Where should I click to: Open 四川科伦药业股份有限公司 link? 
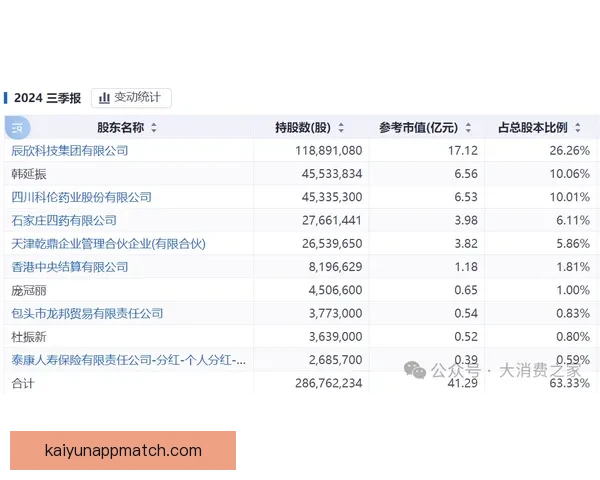82,197
